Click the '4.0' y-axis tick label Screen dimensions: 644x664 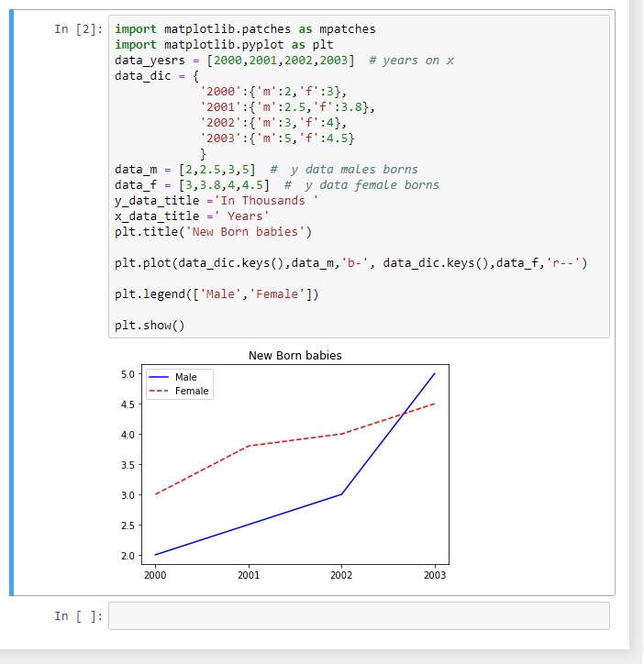[x=128, y=435]
